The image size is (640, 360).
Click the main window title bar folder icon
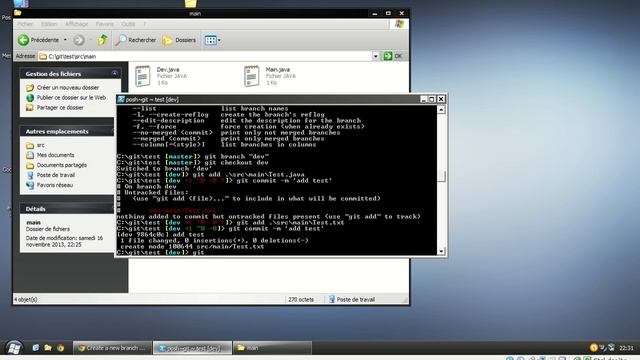click(x=18, y=13)
